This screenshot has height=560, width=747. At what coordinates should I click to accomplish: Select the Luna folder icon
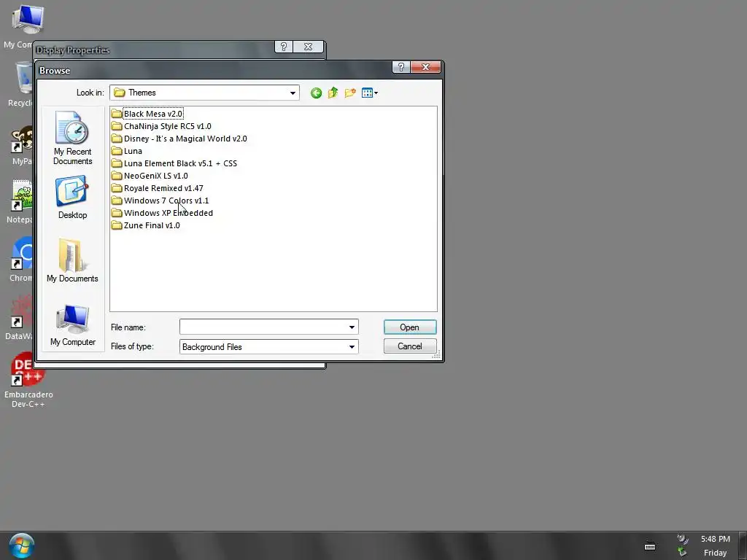click(x=117, y=150)
